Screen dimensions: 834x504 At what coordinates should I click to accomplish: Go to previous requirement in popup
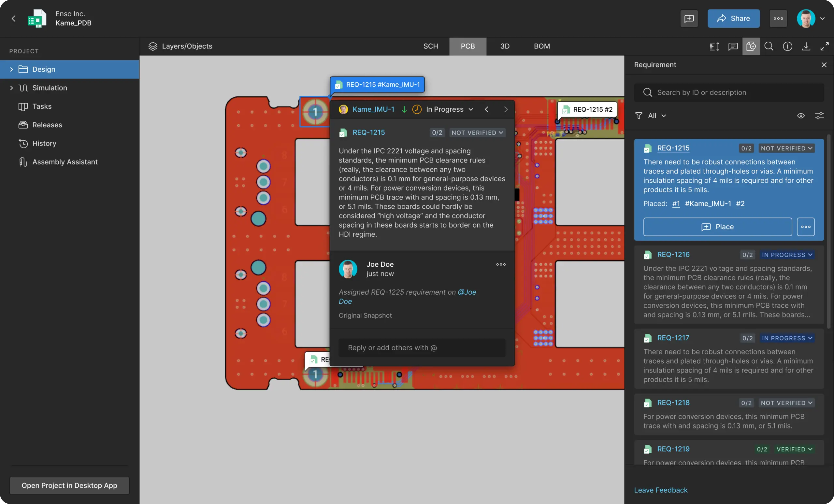(x=487, y=109)
